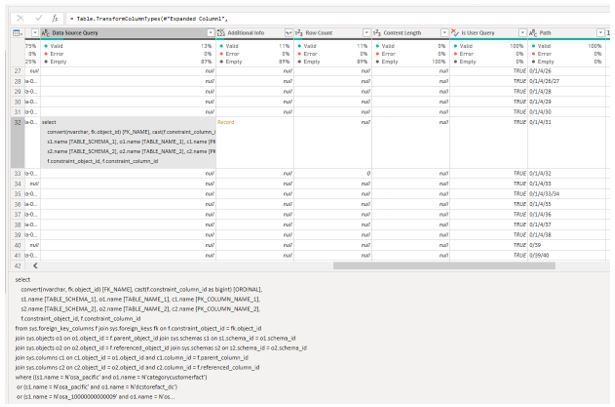Click the Record link in row 32
The height and width of the screenshot is (407, 615).
(226, 122)
